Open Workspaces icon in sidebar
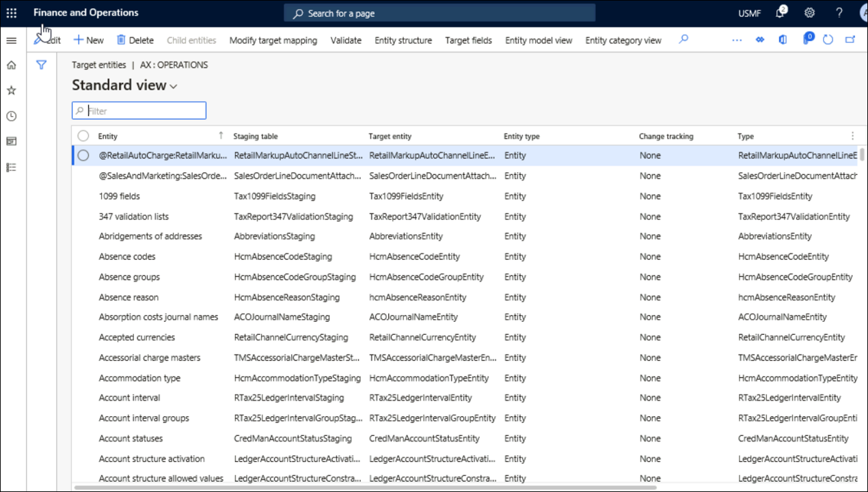 (12, 141)
